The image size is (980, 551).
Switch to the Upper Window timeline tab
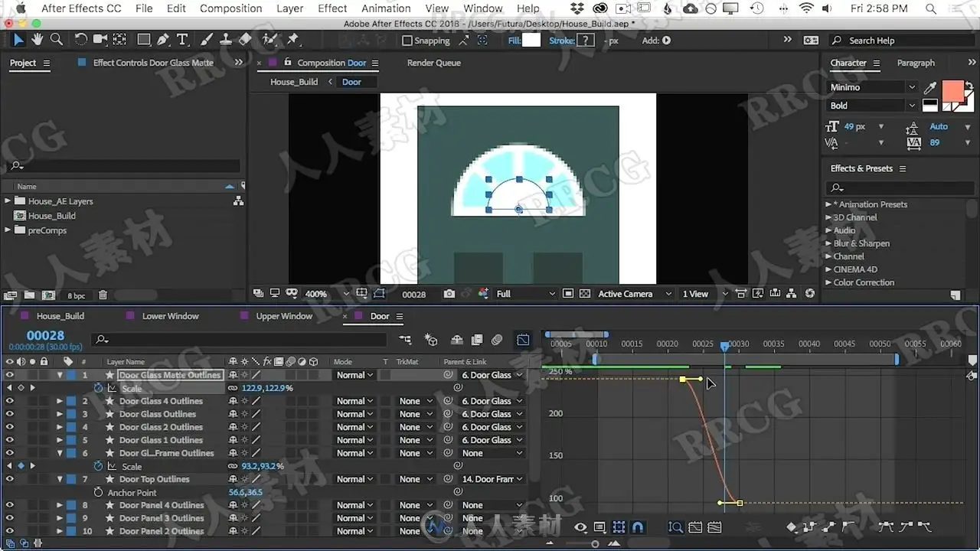[x=283, y=316]
